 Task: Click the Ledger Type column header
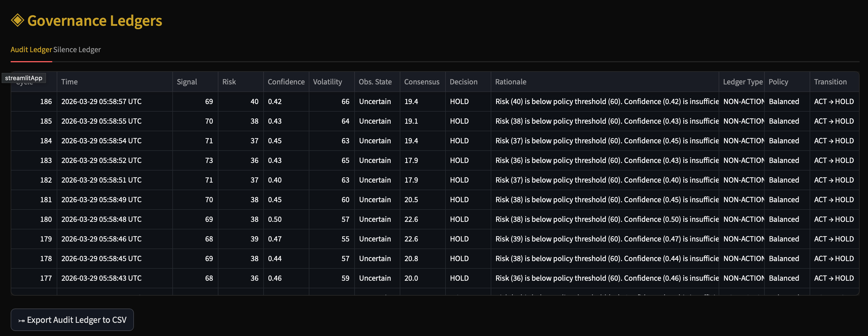pos(742,82)
